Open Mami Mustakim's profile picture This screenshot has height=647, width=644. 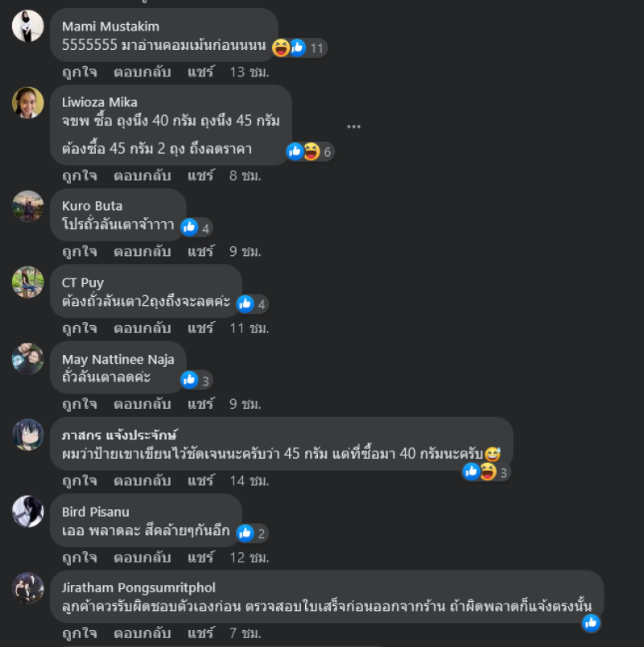pyautogui.click(x=27, y=26)
